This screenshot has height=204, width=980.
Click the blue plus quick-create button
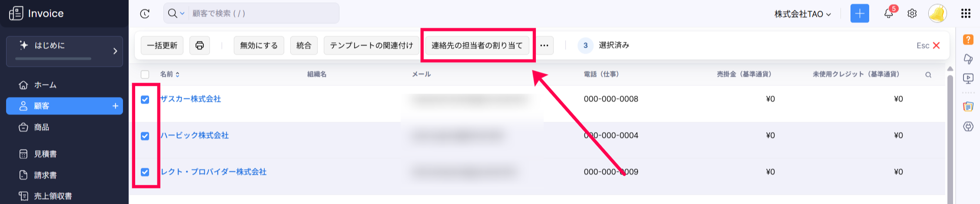tap(860, 13)
